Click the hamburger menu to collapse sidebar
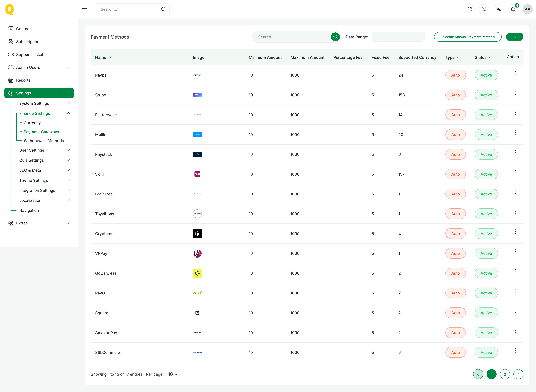This screenshot has height=392, width=536. pos(85,9)
